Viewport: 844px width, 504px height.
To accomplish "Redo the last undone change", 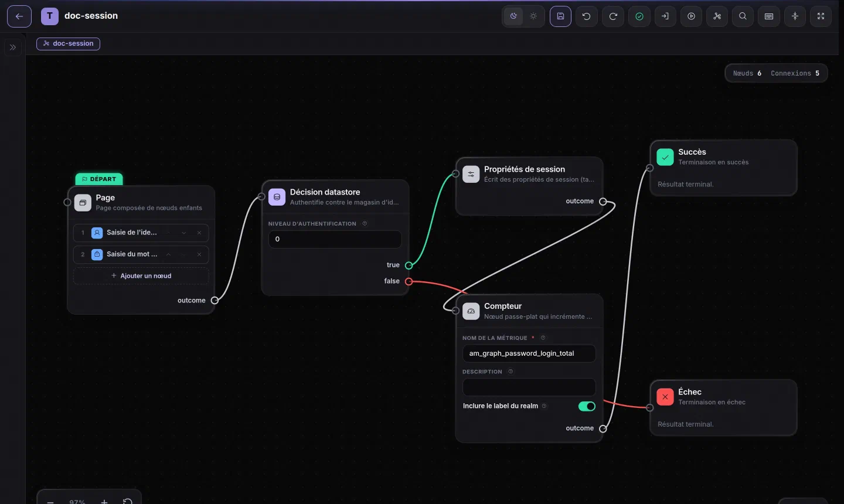I will [613, 16].
